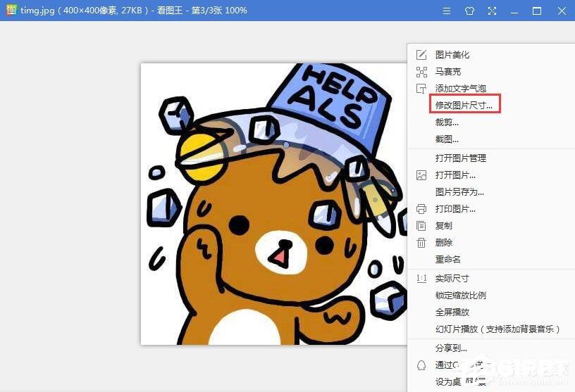Click the displayed bear cartoon image
Image resolution: width=575 pixels, height=392 pixels.
(x=274, y=204)
